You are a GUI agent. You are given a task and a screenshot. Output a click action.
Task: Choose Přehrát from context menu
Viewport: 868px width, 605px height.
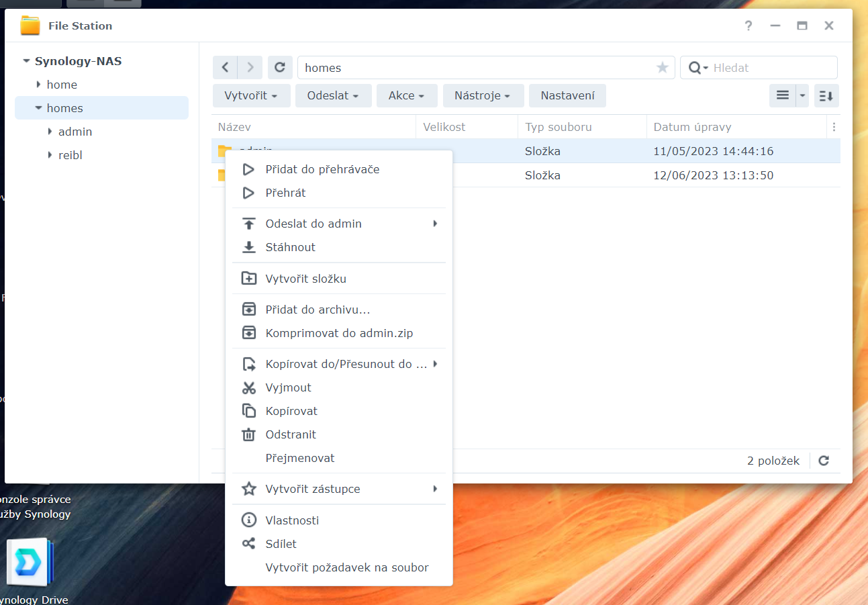pyautogui.click(x=339, y=193)
